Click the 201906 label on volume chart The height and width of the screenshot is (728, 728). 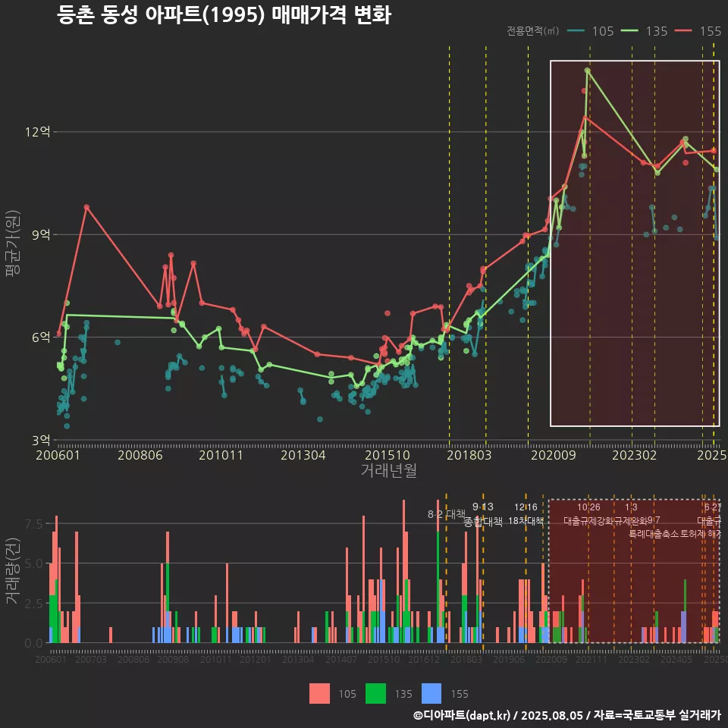pos(509,659)
